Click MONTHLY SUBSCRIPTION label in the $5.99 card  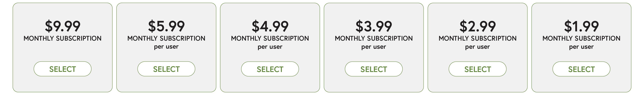[166, 38]
